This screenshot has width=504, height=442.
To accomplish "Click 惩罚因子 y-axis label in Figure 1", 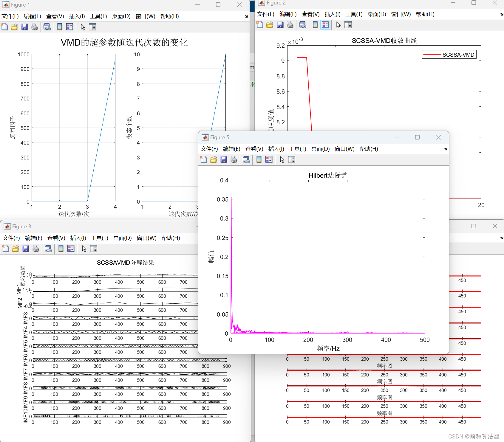I will click(x=13, y=128).
